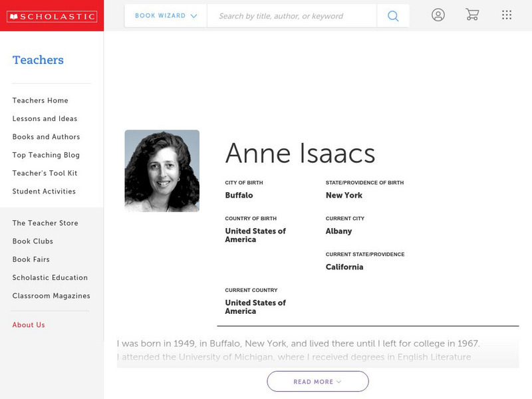Open the apps grid menu icon
The width and height of the screenshot is (532, 399).
[507, 15]
